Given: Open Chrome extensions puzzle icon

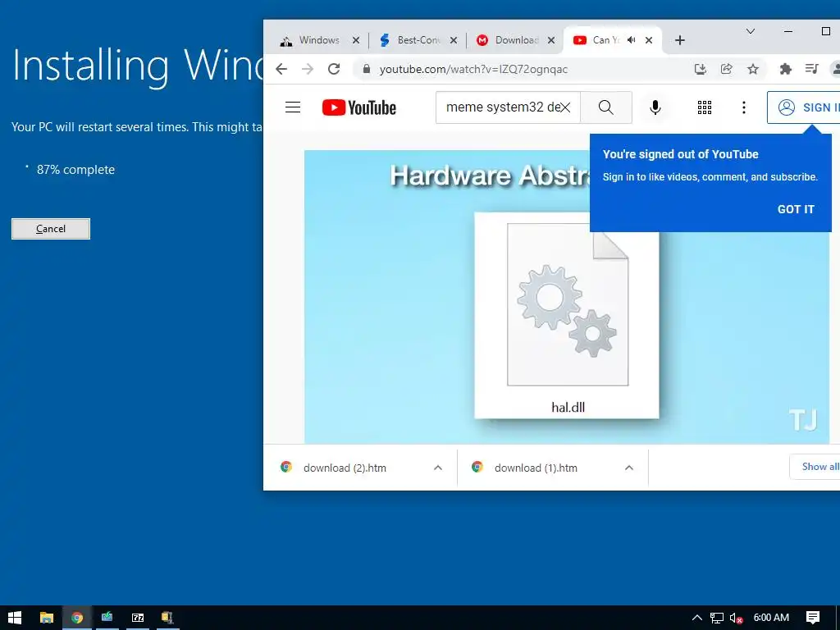Looking at the screenshot, I should tap(785, 69).
